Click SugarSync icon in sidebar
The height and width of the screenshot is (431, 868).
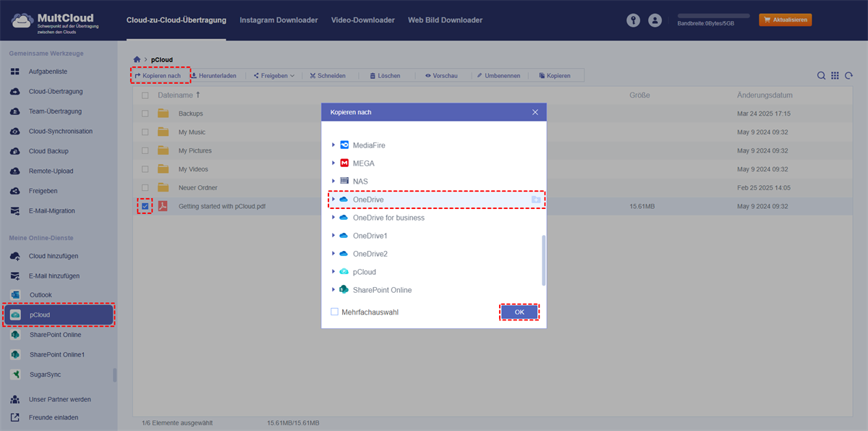[15, 375]
